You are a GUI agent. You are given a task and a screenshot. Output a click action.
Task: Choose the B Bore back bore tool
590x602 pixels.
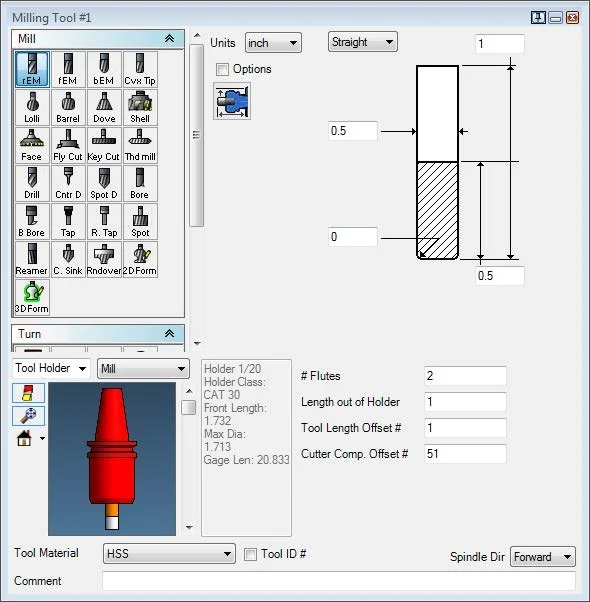coord(32,222)
